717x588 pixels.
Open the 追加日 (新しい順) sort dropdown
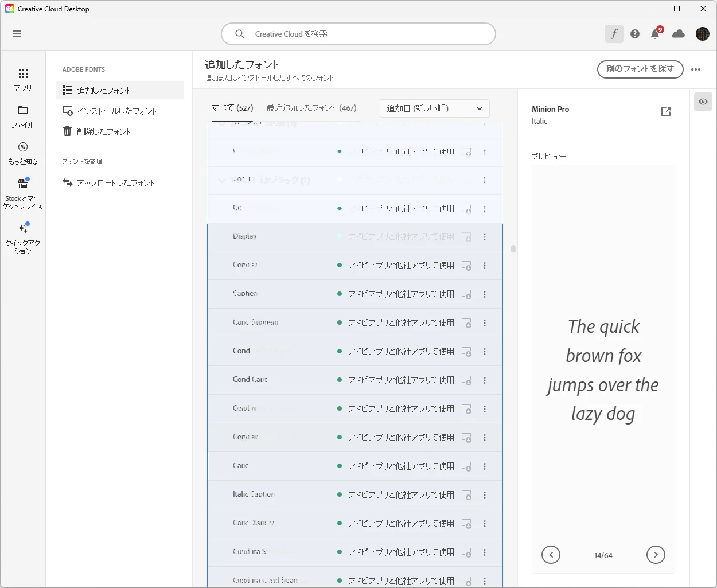point(435,108)
